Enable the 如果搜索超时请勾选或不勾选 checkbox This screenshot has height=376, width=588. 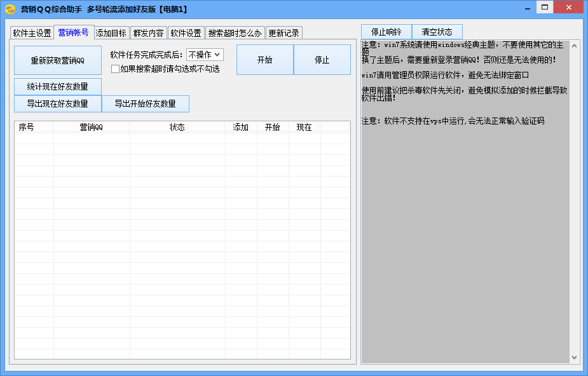[115, 69]
